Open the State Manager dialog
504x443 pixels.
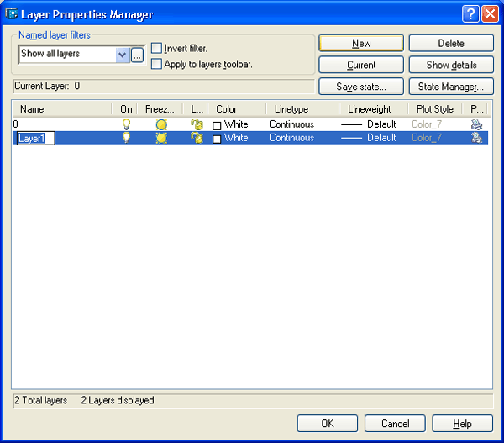pyautogui.click(x=451, y=87)
